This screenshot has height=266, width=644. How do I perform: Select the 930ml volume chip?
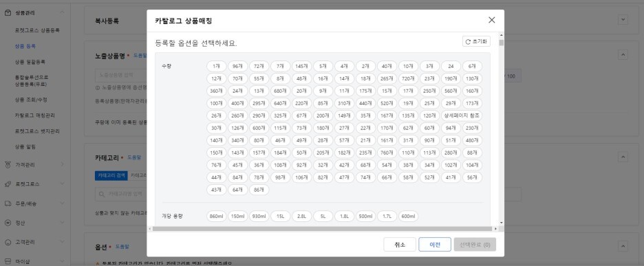tap(259, 217)
